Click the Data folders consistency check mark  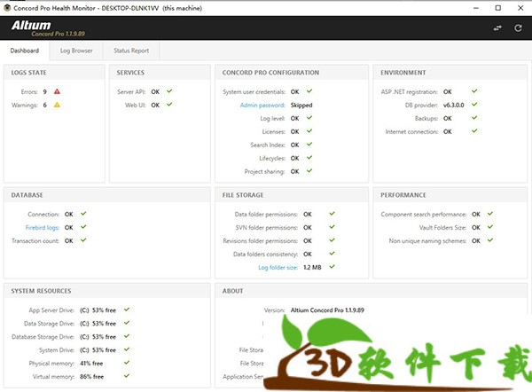pos(332,253)
